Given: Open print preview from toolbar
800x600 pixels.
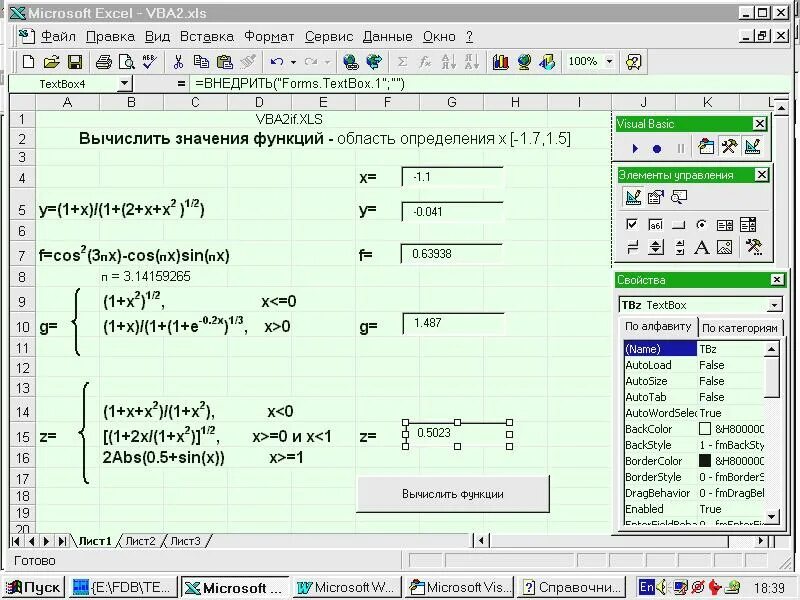Looking at the screenshot, I should pyautogui.click(x=127, y=62).
